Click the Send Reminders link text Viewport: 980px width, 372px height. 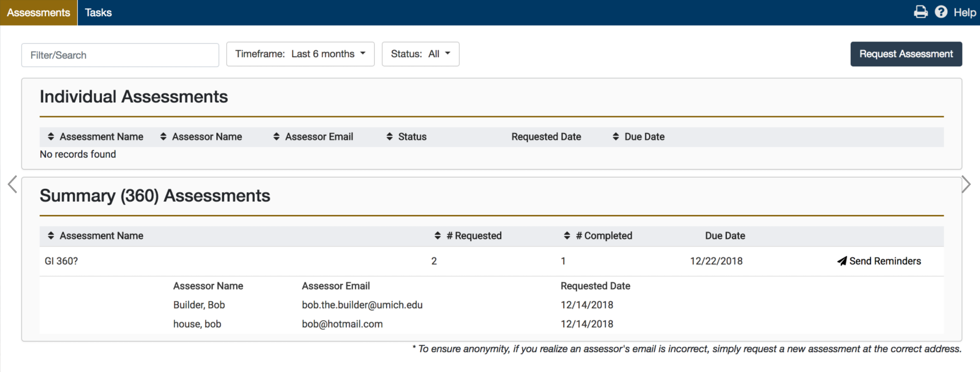tap(885, 261)
